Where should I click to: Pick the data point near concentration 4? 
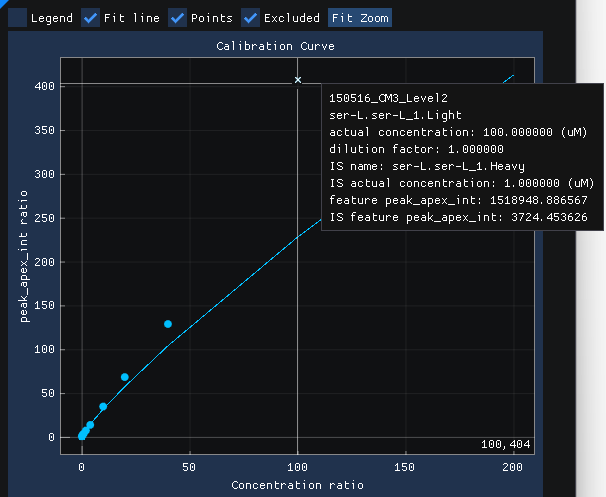pyautogui.click(x=90, y=425)
